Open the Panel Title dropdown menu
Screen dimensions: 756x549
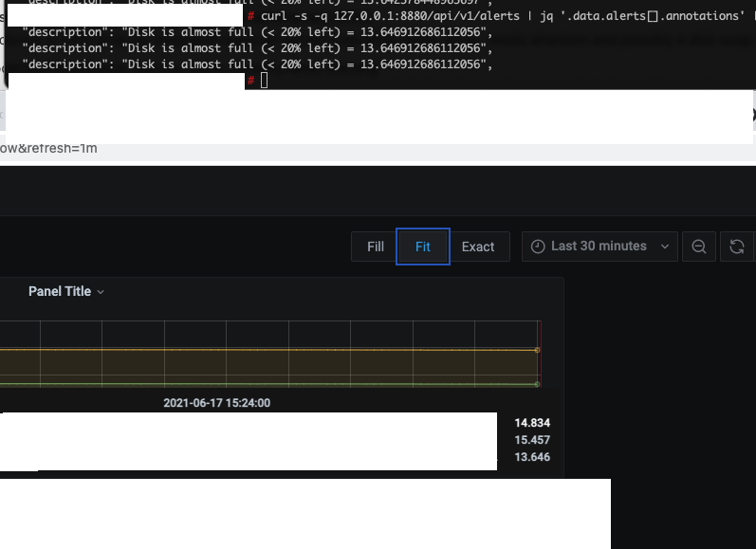tap(66, 292)
